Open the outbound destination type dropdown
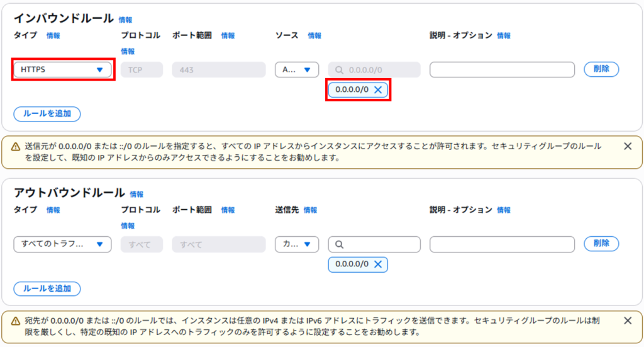This screenshot has height=347, width=644. (297, 244)
